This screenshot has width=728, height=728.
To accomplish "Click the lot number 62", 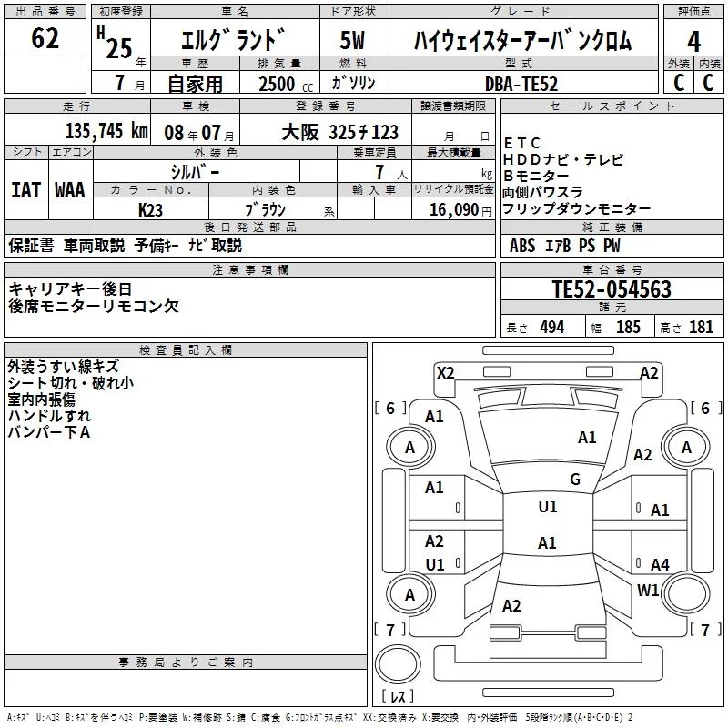I will (x=45, y=38).
